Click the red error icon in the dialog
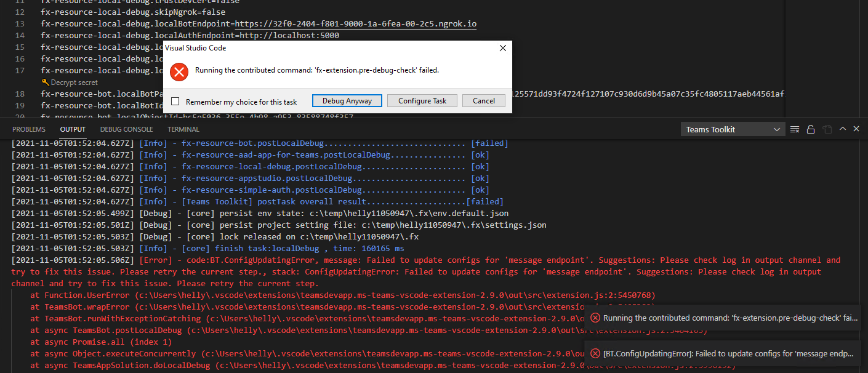This screenshot has width=868, height=373. [179, 72]
